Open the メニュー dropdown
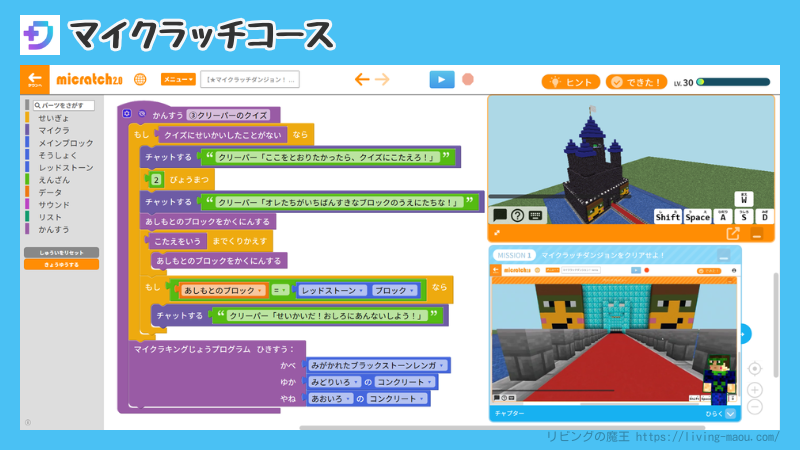 (179, 80)
